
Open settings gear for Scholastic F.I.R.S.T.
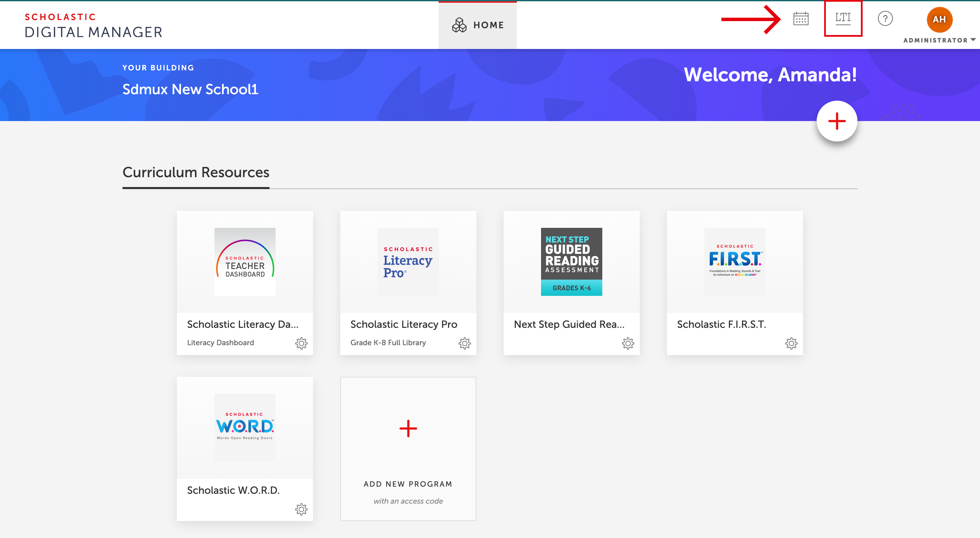(791, 343)
